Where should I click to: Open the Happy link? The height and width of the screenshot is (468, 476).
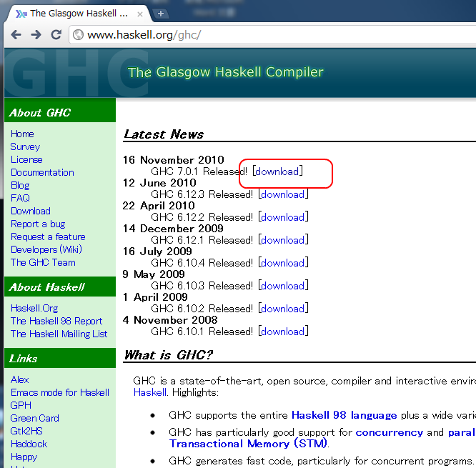24,457
